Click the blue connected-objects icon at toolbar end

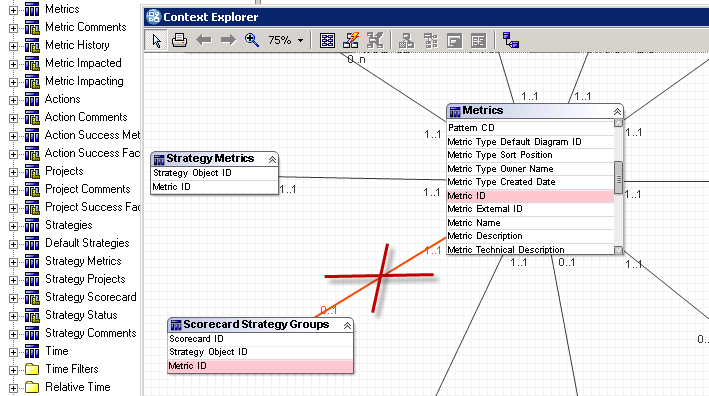coord(510,40)
